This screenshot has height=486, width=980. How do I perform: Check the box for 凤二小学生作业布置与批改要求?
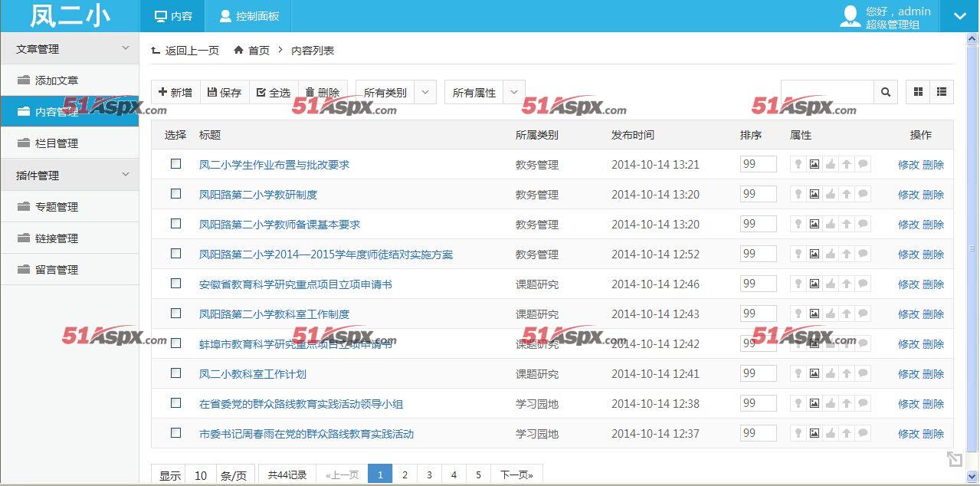175,163
